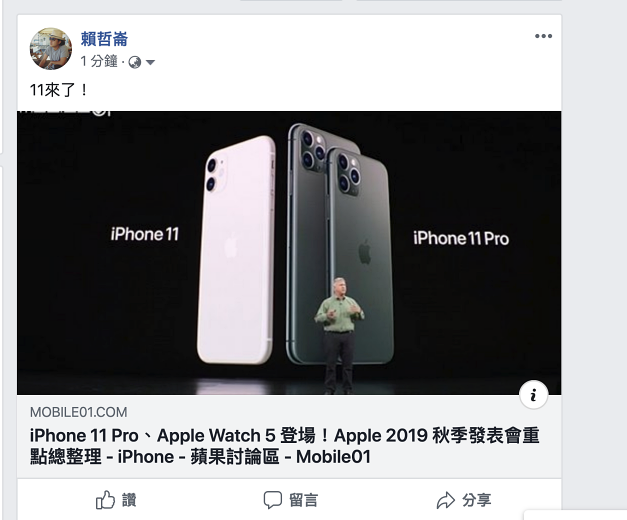Click the globe public privacy icon
The image size is (627, 520).
(x=135, y=62)
